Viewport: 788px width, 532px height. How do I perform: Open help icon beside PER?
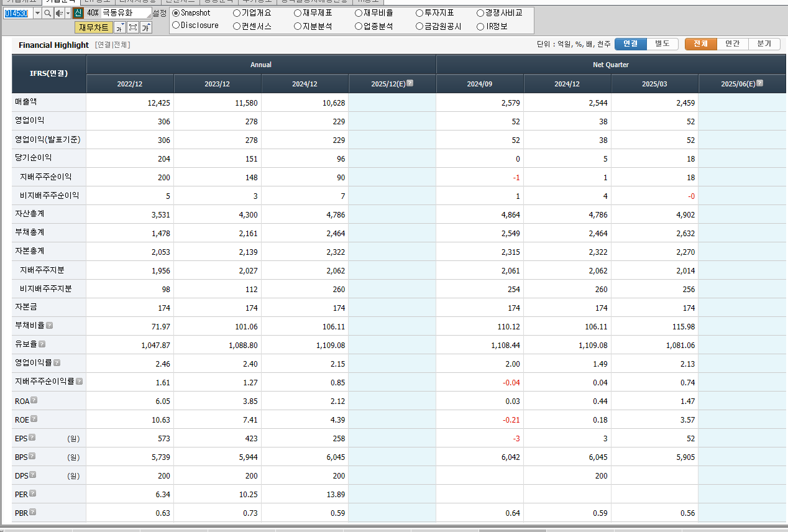33,493
